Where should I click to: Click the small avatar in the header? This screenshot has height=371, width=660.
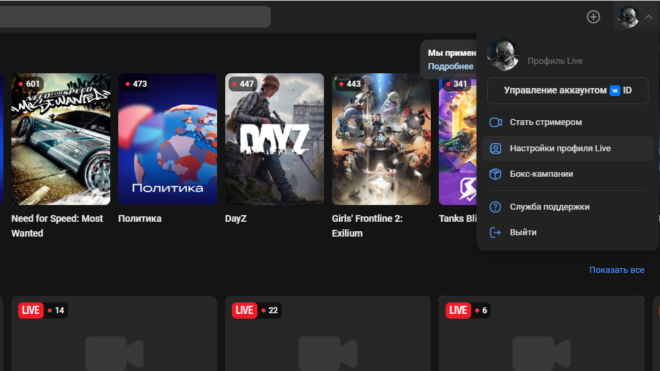tap(628, 17)
